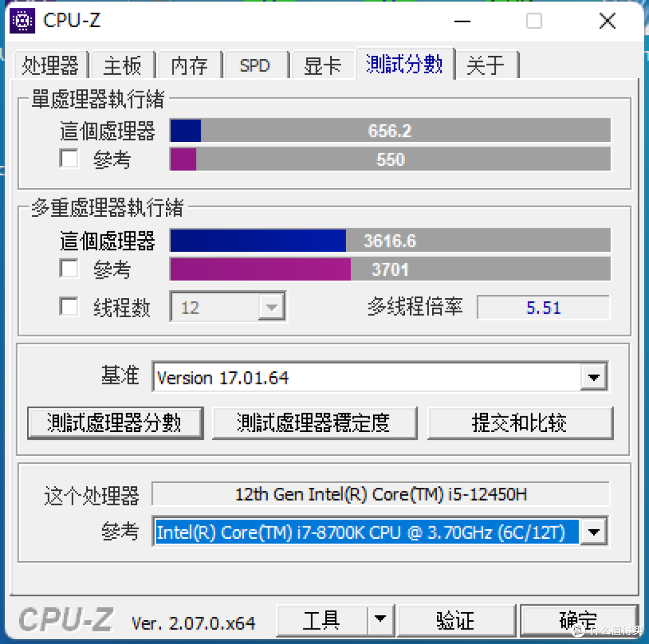Click the 验证 button
This screenshot has height=644, width=649.
[x=456, y=620]
